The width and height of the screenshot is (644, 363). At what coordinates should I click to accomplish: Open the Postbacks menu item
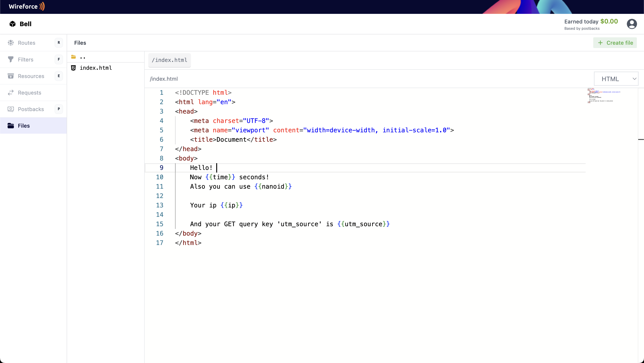[31, 109]
